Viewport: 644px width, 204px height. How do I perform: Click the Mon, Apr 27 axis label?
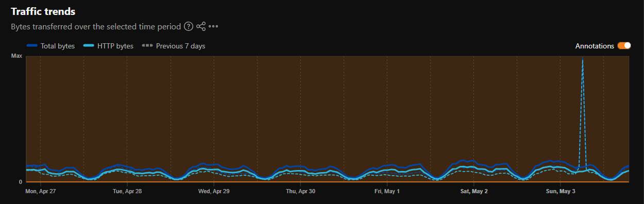pyautogui.click(x=41, y=191)
